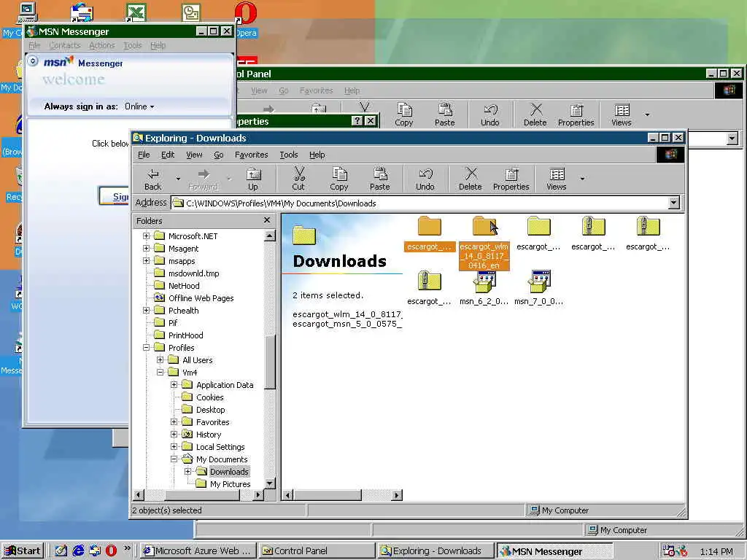Click Cut in the Exploring Downloads toolbar
Screen dimensions: 747x560
click(x=298, y=179)
